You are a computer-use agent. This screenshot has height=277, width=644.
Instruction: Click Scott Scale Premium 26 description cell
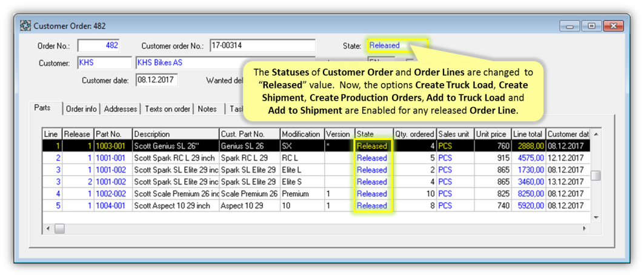coord(176,193)
